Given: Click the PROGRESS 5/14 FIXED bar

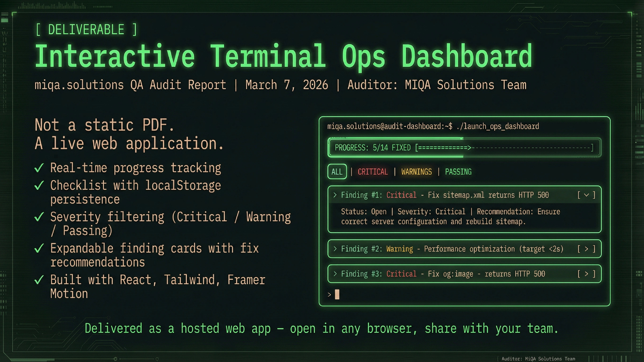Looking at the screenshot, I should click(x=464, y=148).
